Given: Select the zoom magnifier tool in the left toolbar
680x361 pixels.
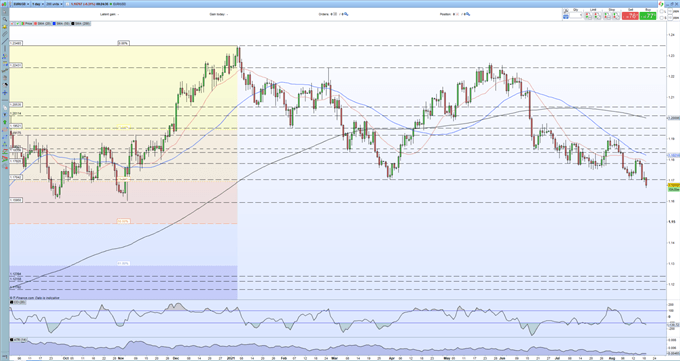Looking at the screenshot, I should [x=5, y=19].
